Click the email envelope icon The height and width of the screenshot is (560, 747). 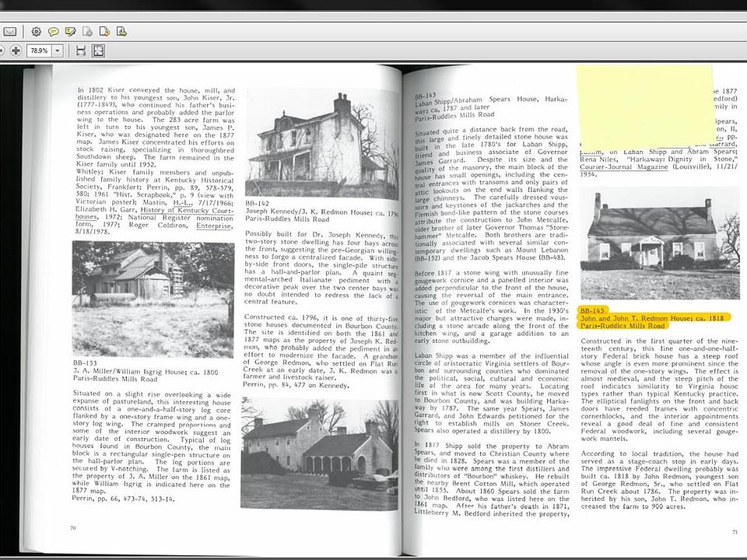click(x=9, y=32)
